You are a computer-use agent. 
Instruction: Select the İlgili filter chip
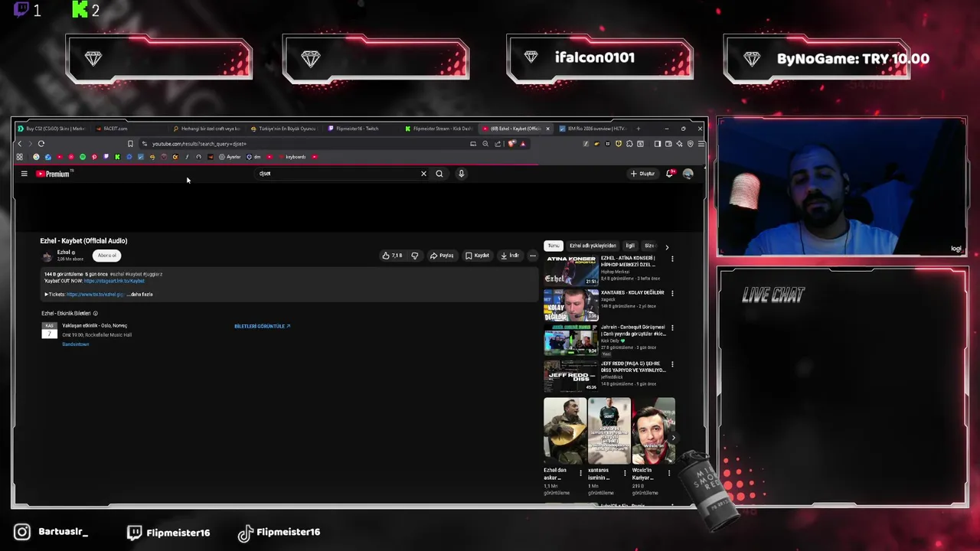tap(630, 246)
